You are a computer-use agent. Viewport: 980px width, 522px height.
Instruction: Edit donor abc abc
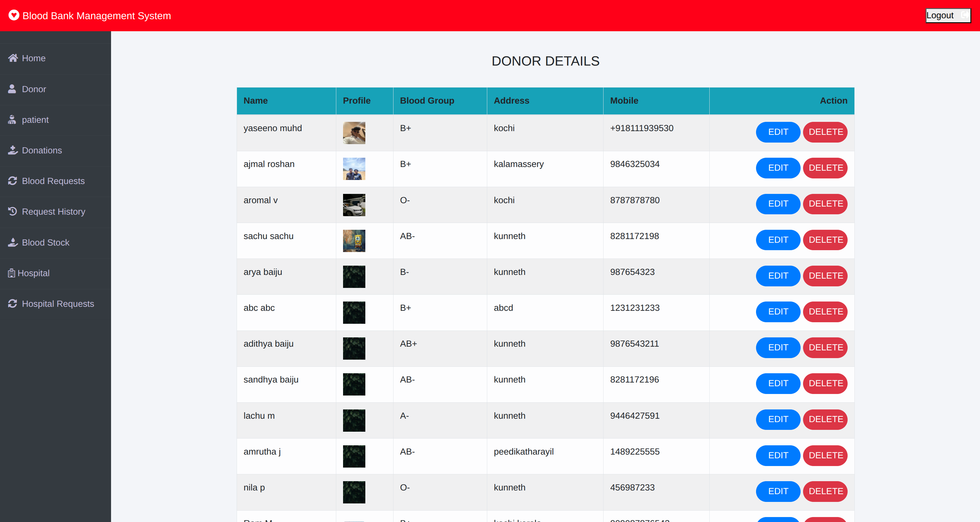tap(778, 311)
